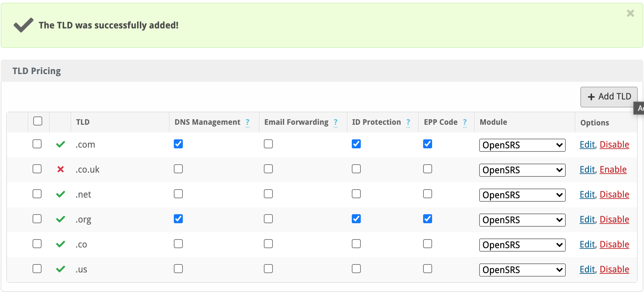The height and width of the screenshot is (296, 644).
Task: Click the red X status for .co.uk
Action: pyautogui.click(x=61, y=169)
